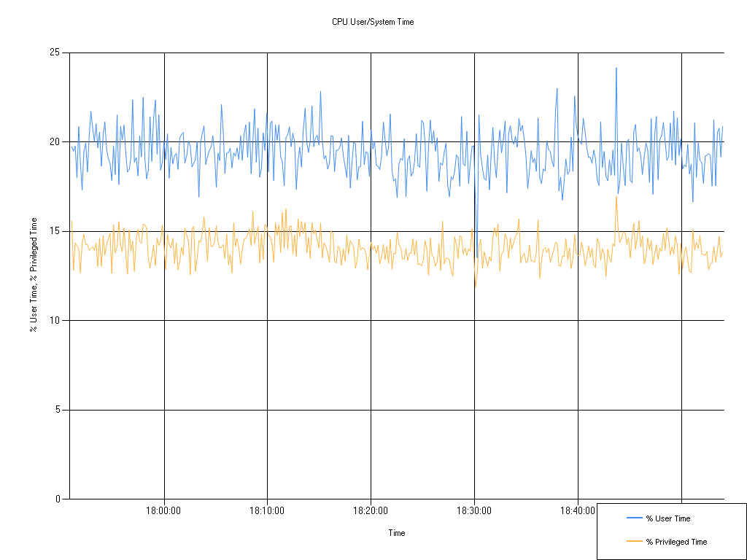Click the tall blue spike near 18:43
747x560 pixels.
[615, 69]
